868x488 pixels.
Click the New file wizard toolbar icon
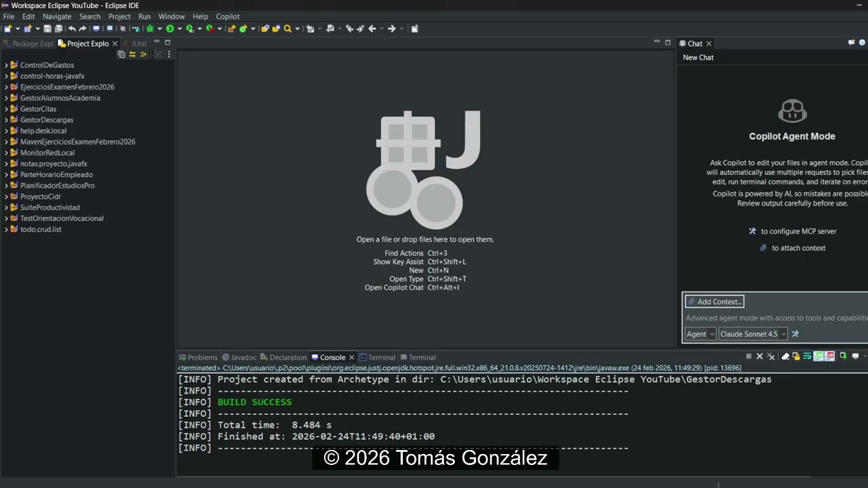7,28
